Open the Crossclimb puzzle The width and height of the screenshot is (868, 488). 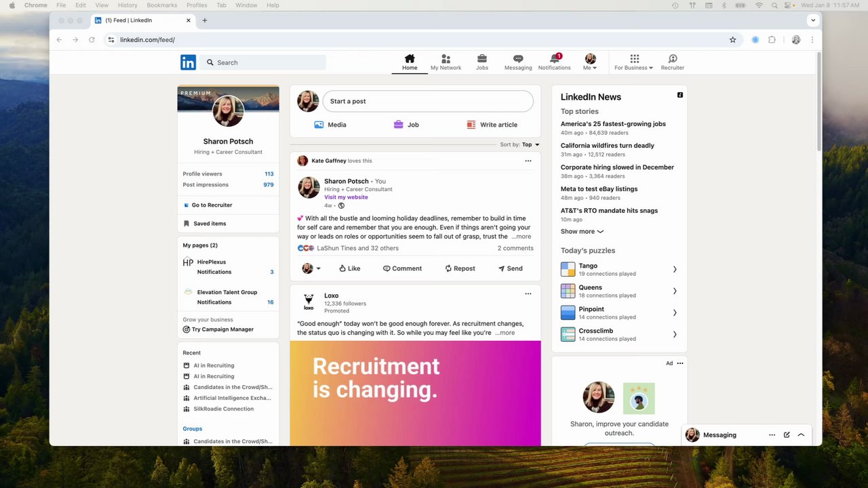(x=619, y=334)
